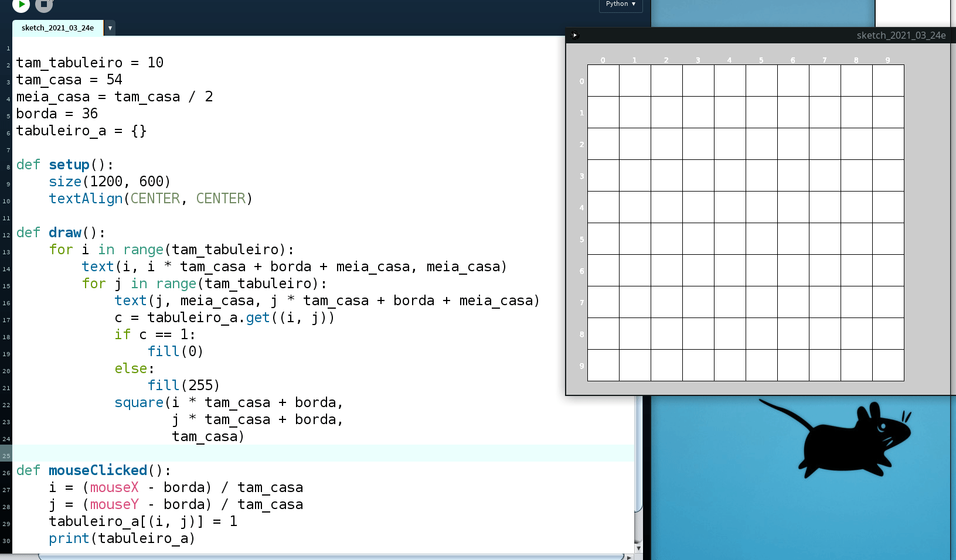Click the 'tabuleiro_a[(i, j)] = 1' line
This screenshot has height=560, width=956.
143,521
